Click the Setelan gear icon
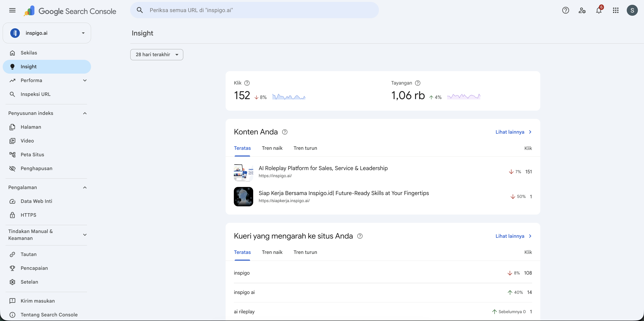Image resolution: width=644 pixels, height=321 pixels. (12, 282)
